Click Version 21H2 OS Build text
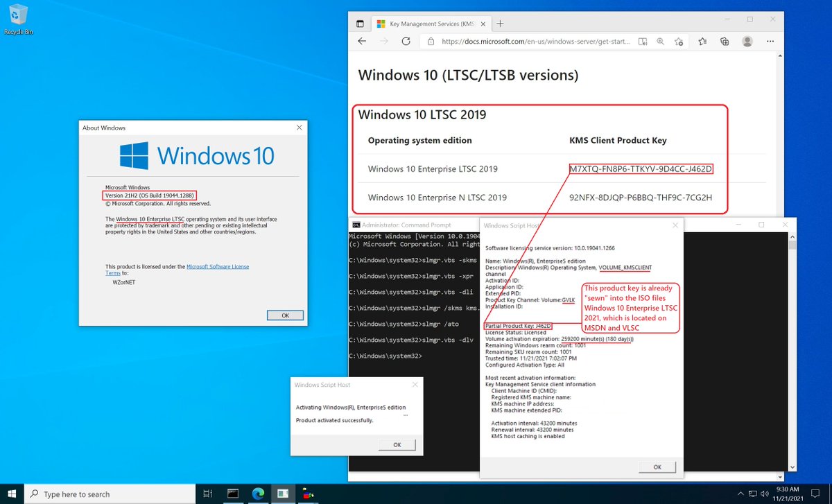Screen dimensions: 832x504 coord(150,195)
